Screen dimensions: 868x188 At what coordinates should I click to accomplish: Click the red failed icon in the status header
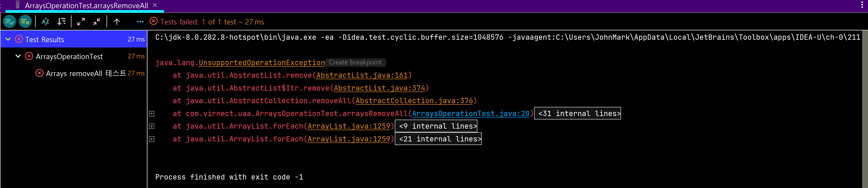point(153,21)
